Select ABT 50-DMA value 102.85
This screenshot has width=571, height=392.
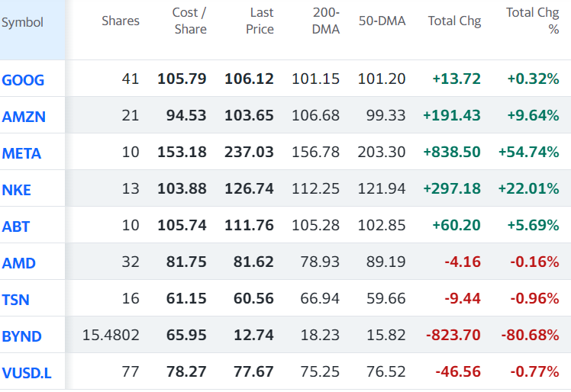pos(382,225)
